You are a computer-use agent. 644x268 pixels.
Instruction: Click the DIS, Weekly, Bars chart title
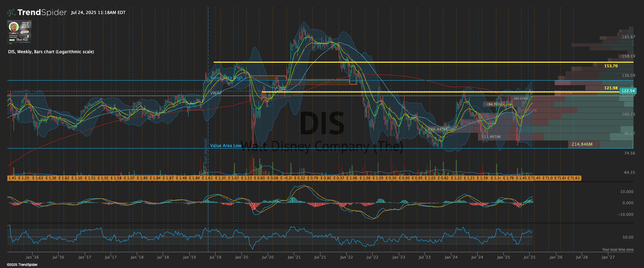(x=51, y=52)
